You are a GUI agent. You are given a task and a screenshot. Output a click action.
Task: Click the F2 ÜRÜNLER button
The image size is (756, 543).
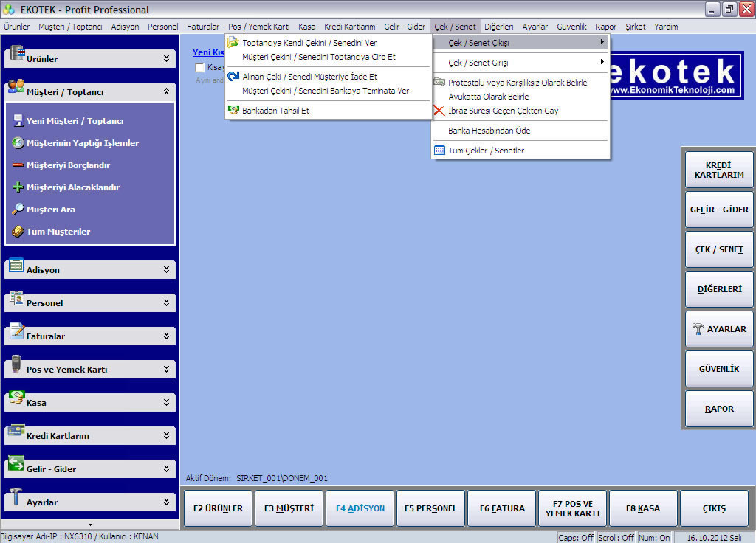click(x=218, y=508)
